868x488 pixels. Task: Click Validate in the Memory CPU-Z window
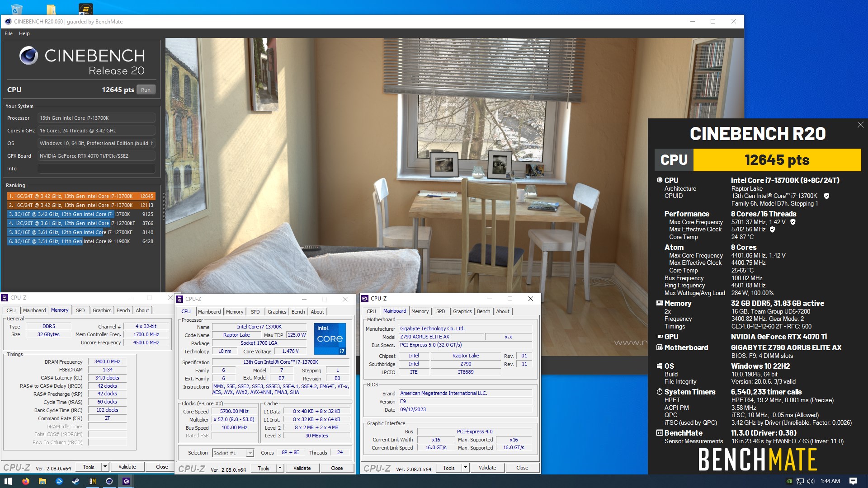(x=127, y=467)
